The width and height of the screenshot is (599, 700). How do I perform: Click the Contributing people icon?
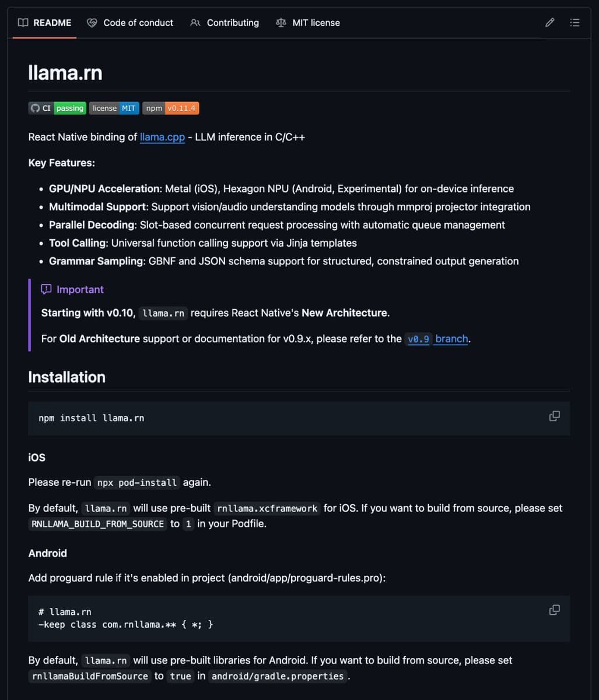(x=195, y=23)
